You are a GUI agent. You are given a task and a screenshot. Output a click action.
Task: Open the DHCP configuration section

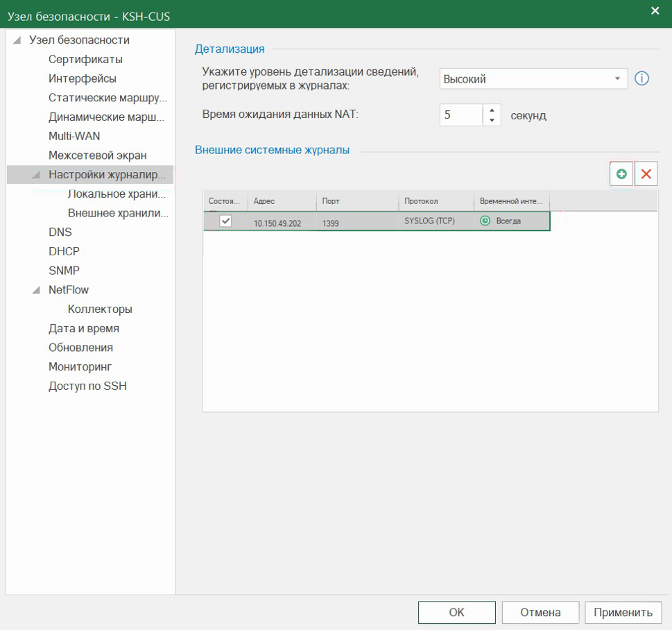[x=64, y=250]
